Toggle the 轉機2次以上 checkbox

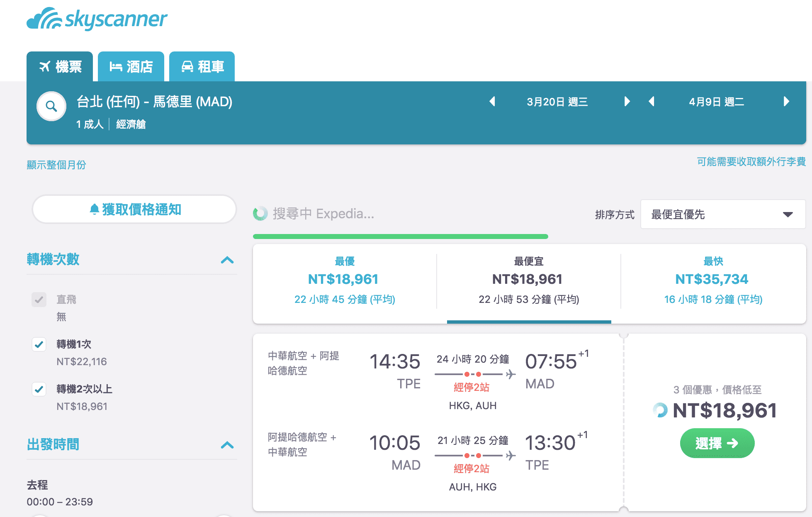[39, 389]
